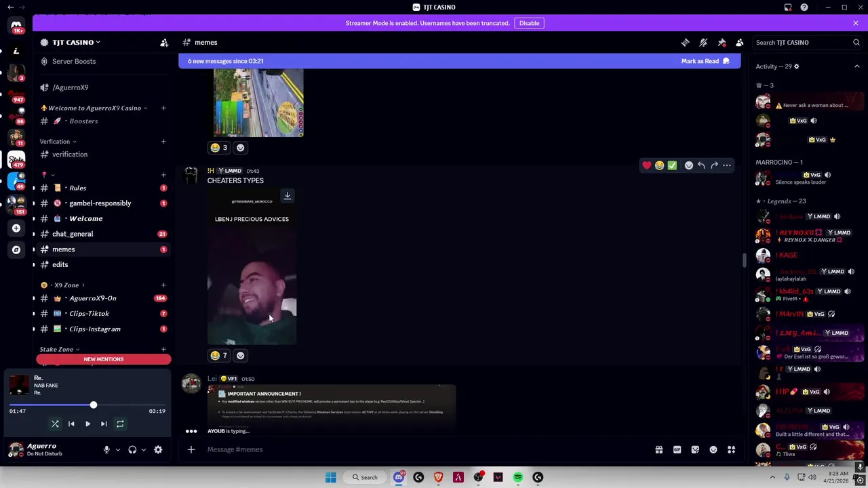Disable Streamer Mode via the banner button
The height and width of the screenshot is (488, 868).
[x=529, y=23]
